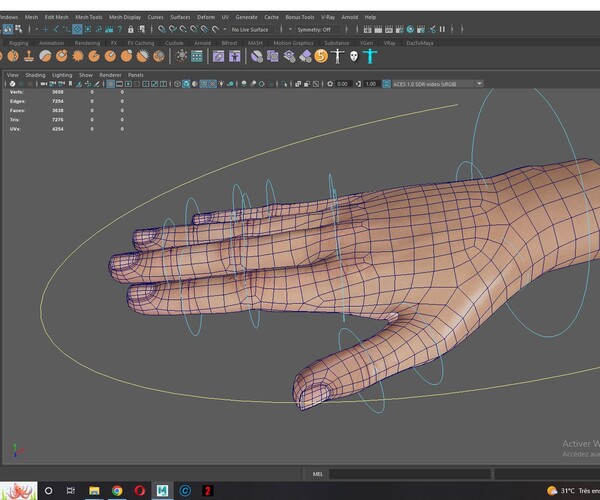Open the Mesh Tools menu
Screen dimensions: 600x500
point(89,17)
